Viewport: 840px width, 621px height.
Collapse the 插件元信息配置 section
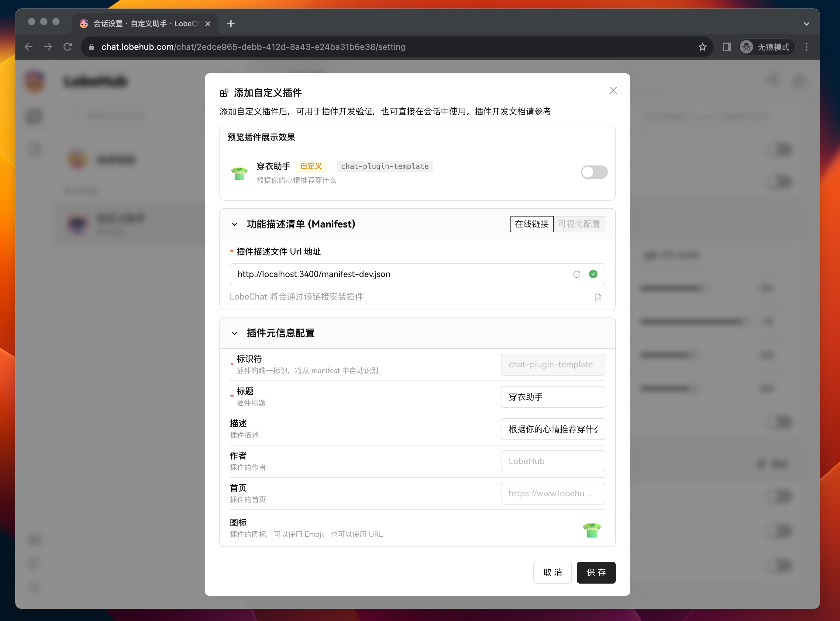click(234, 333)
